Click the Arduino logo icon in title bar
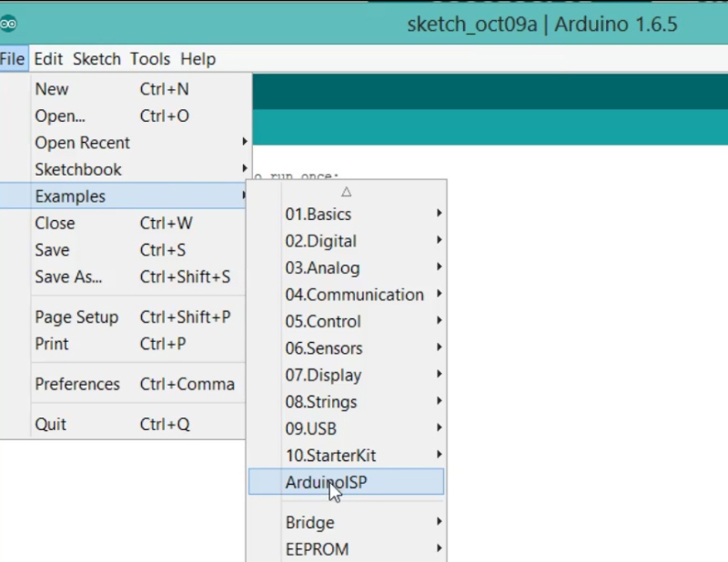This screenshot has height=562, width=728. point(8,24)
